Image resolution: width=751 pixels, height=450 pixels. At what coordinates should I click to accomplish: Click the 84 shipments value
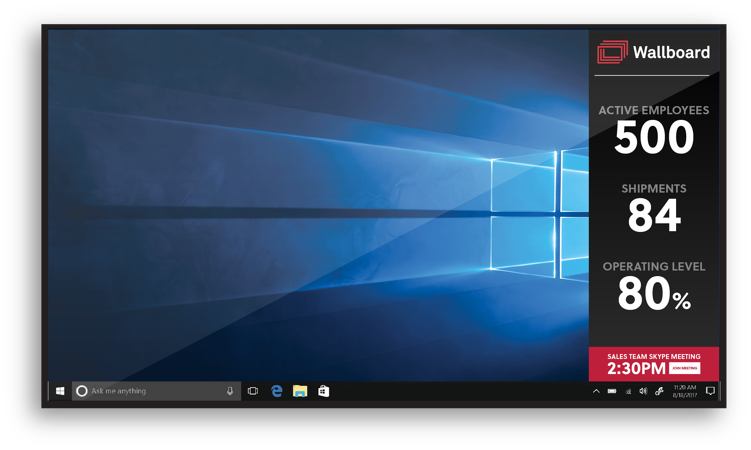tap(654, 215)
